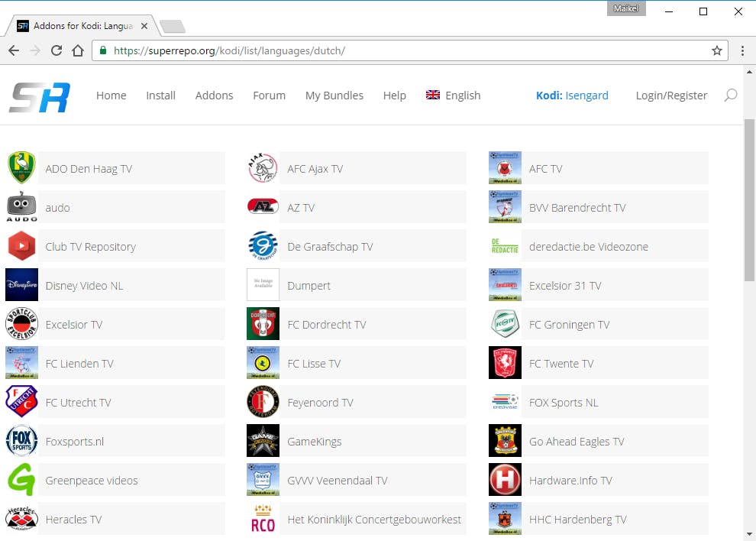Click the ADO Den Haag TV crest icon
The width and height of the screenshot is (756, 541).
tap(21, 167)
